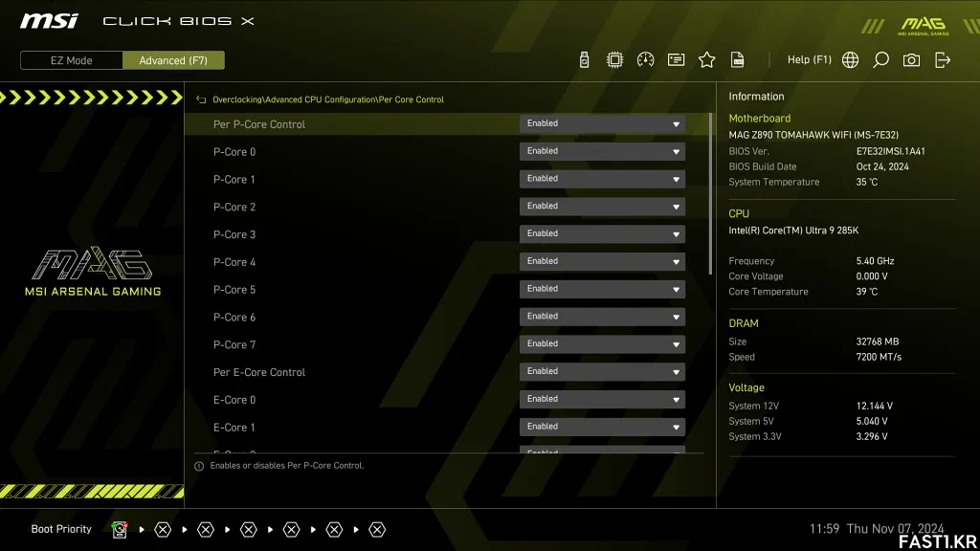The image size is (980, 551).
Task: Select the Per E-Core Control label
Action: (258, 372)
